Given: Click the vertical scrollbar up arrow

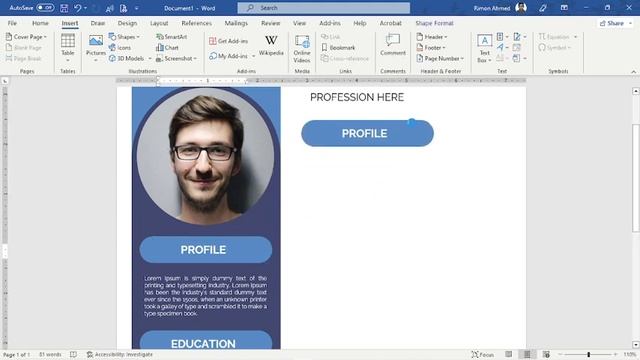Looking at the screenshot, I should 636,91.
